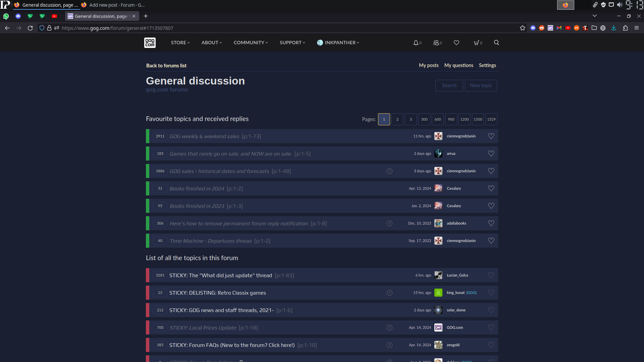Open the pinned WhatsApp tab
644x362 pixels.
(x=6, y=16)
